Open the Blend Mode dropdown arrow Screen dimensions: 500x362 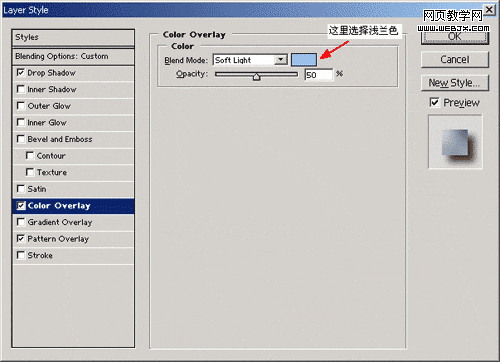[281, 60]
